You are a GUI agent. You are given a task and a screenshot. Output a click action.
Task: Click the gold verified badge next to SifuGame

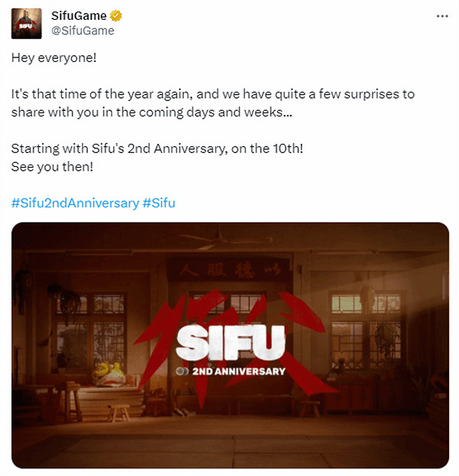point(116,15)
